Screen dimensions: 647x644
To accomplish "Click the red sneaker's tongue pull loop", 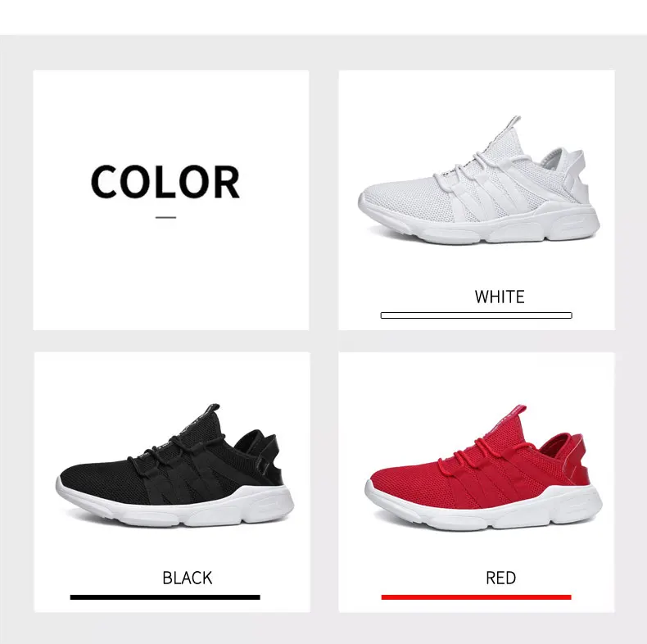I will point(519,411).
